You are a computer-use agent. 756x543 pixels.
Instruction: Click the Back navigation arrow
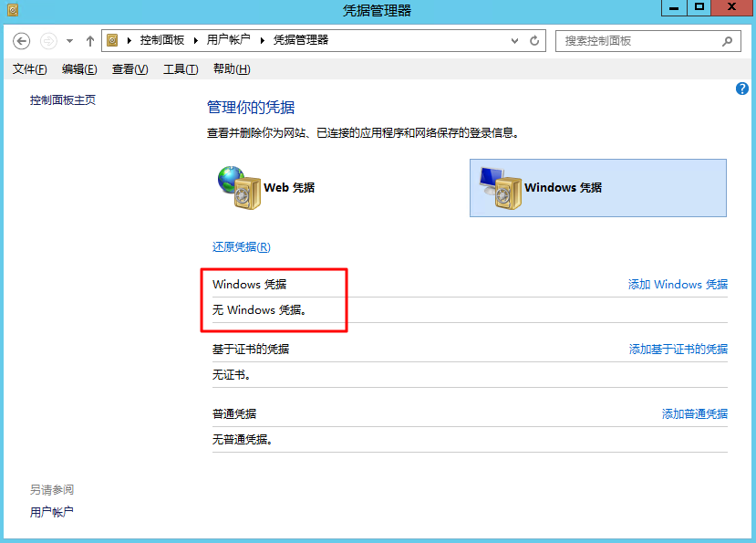pos(21,41)
